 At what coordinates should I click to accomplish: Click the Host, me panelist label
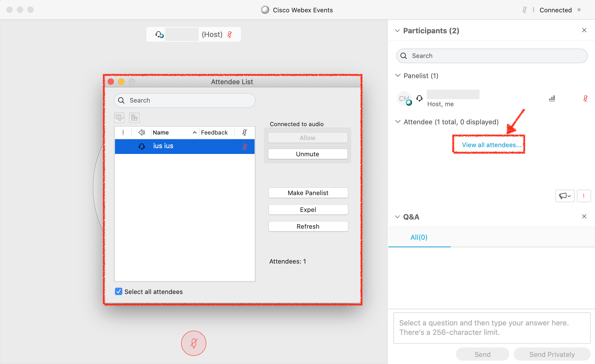coord(440,104)
